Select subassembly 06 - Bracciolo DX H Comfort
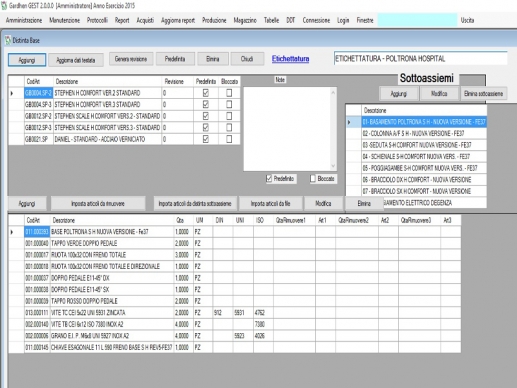Viewport: 517px width, 388px height. (x=424, y=180)
